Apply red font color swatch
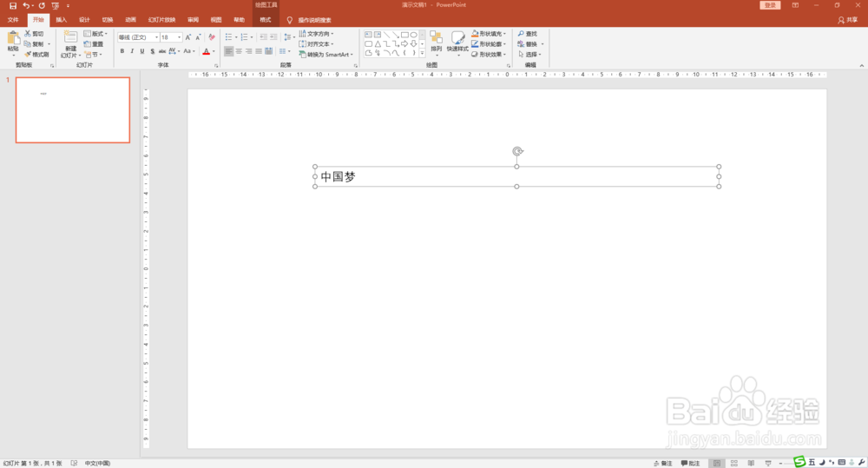The width and height of the screenshot is (868, 468). pyautogui.click(x=206, y=51)
